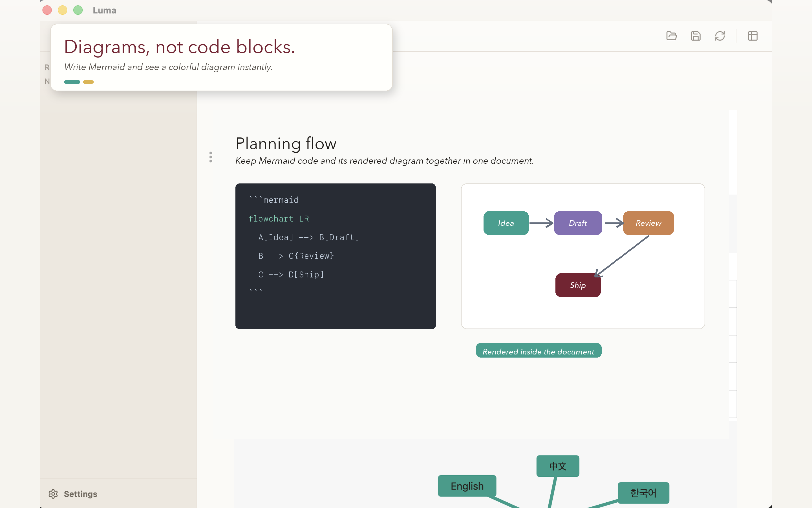812x508 pixels.
Task: Click the green zoom window button
Action: tap(78, 10)
